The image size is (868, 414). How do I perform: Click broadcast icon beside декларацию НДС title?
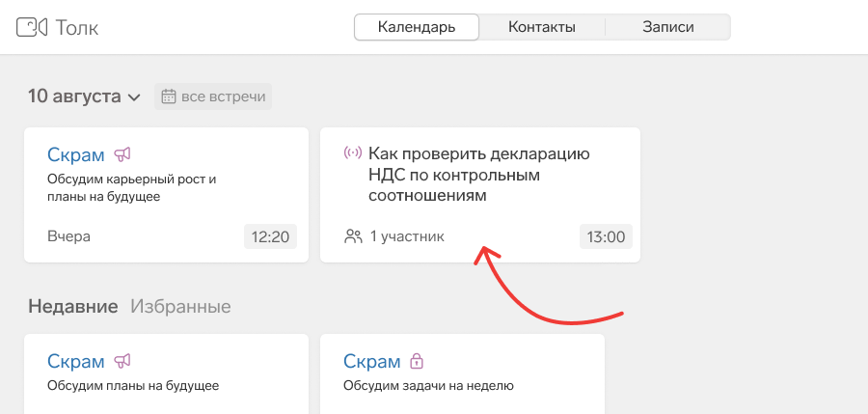click(353, 152)
